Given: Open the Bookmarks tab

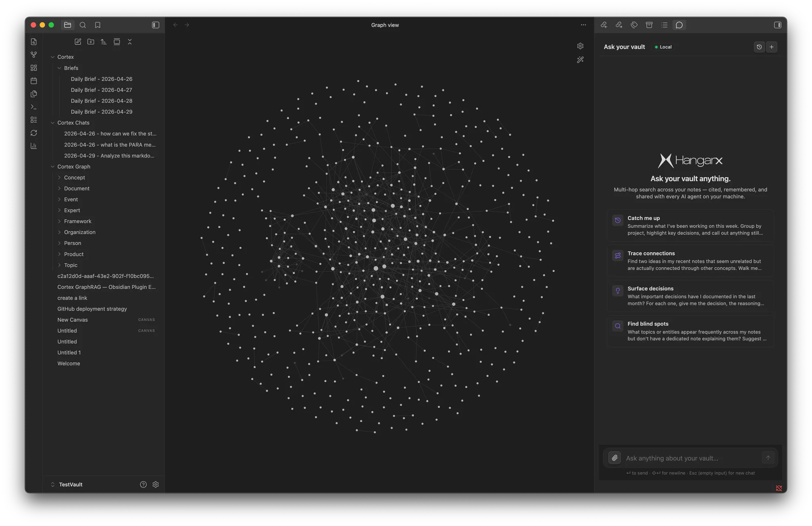Looking at the screenshot, I should [x=98, y=25].
